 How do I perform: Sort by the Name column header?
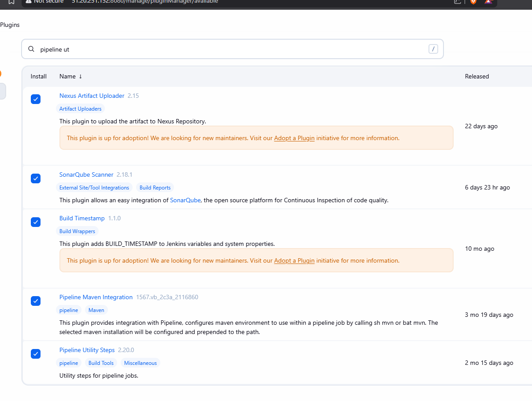(71, 76)
